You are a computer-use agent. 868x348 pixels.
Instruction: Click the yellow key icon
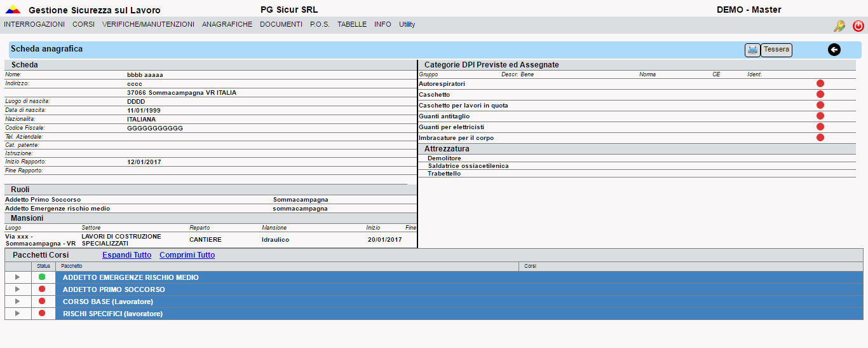(839, 26)
